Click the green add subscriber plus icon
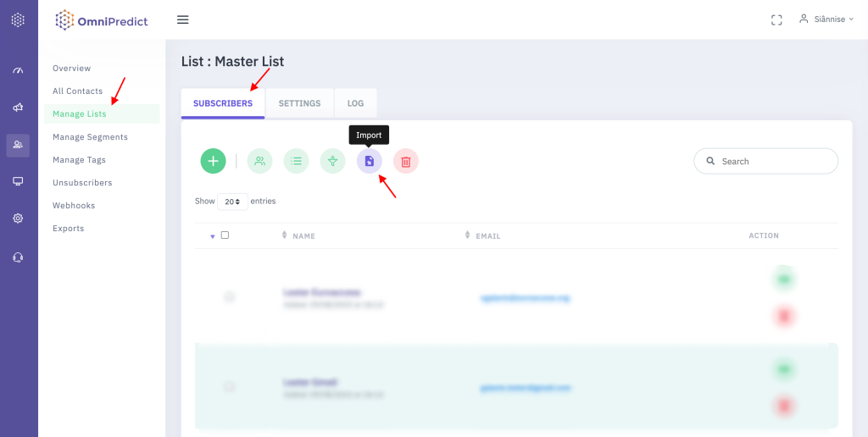 pyautogui.click(x=213, y=161)
